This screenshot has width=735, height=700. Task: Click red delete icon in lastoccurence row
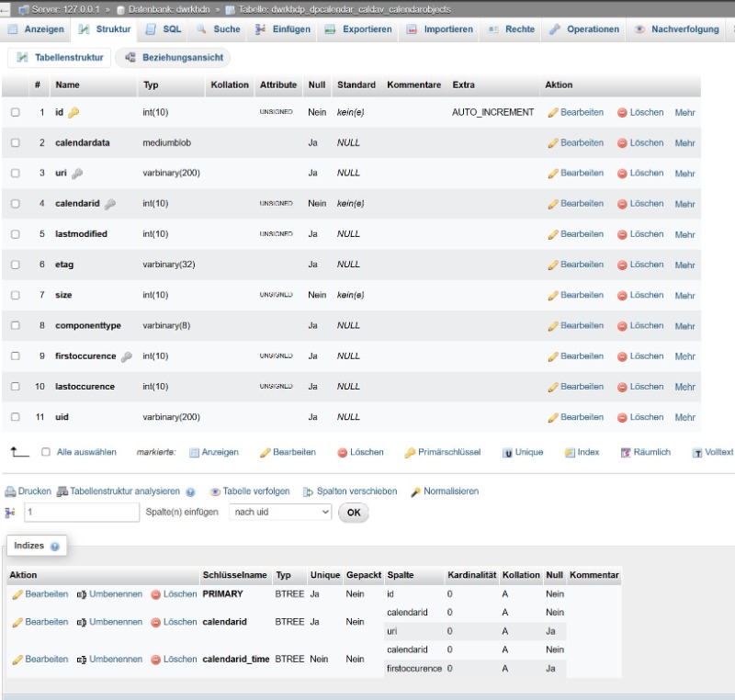click(x=622, y=387)
